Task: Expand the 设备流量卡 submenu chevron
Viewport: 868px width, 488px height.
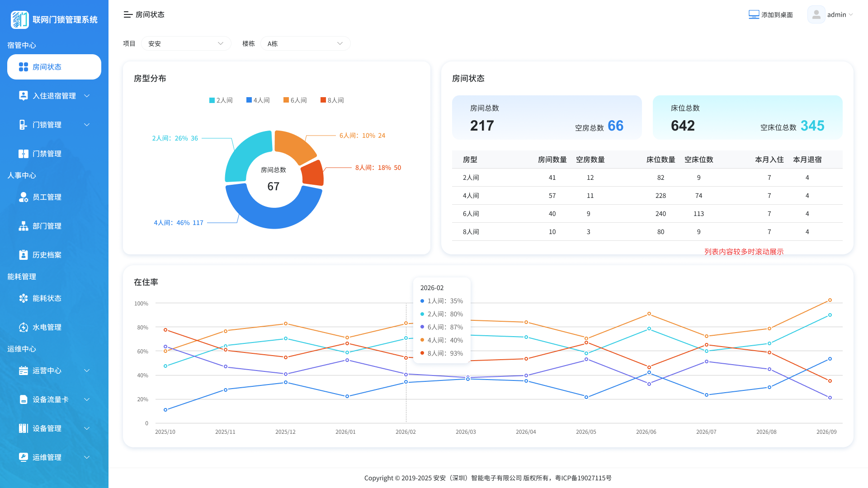Action: point(87,399)
